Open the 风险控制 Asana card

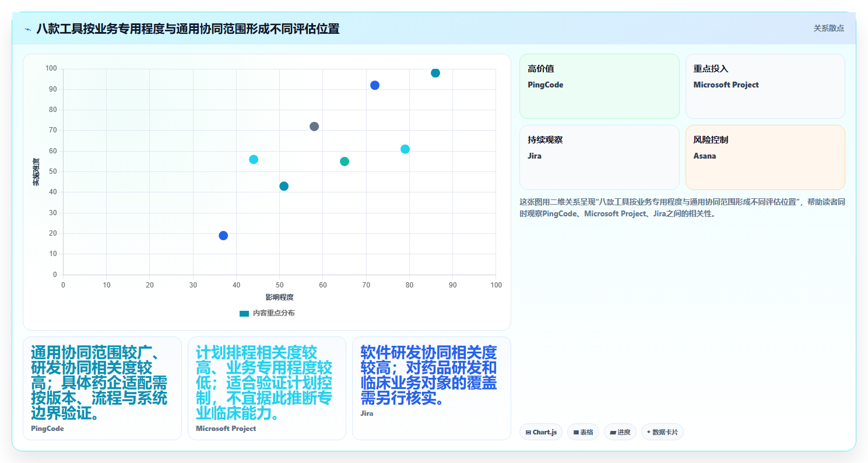click(x=765, y=157)
